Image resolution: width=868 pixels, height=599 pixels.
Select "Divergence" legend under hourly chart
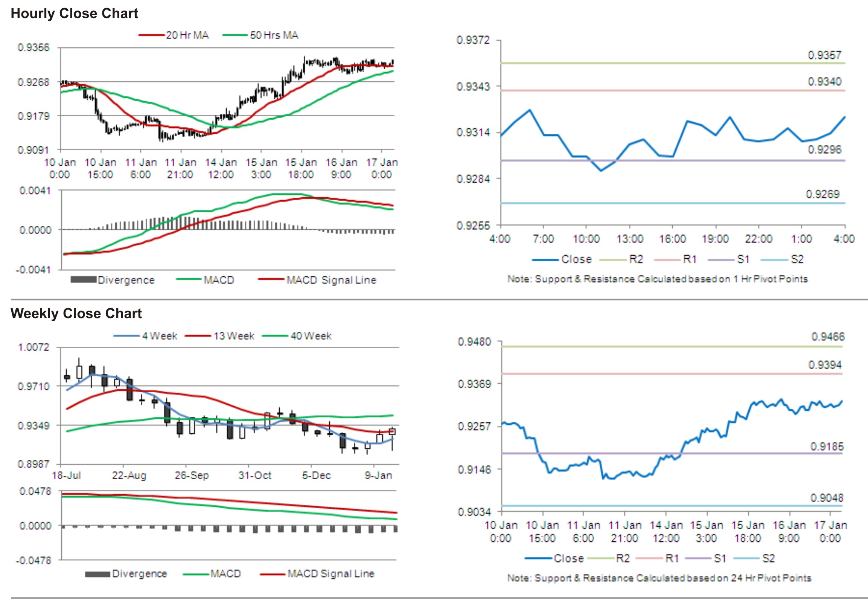pyautogui.click(x=126, y=280)
